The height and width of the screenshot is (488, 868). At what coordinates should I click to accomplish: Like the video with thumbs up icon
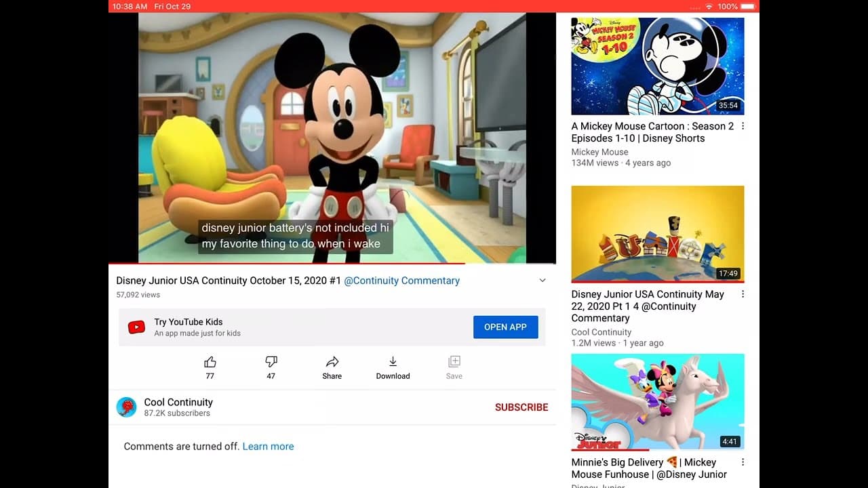tap(210, 362)
